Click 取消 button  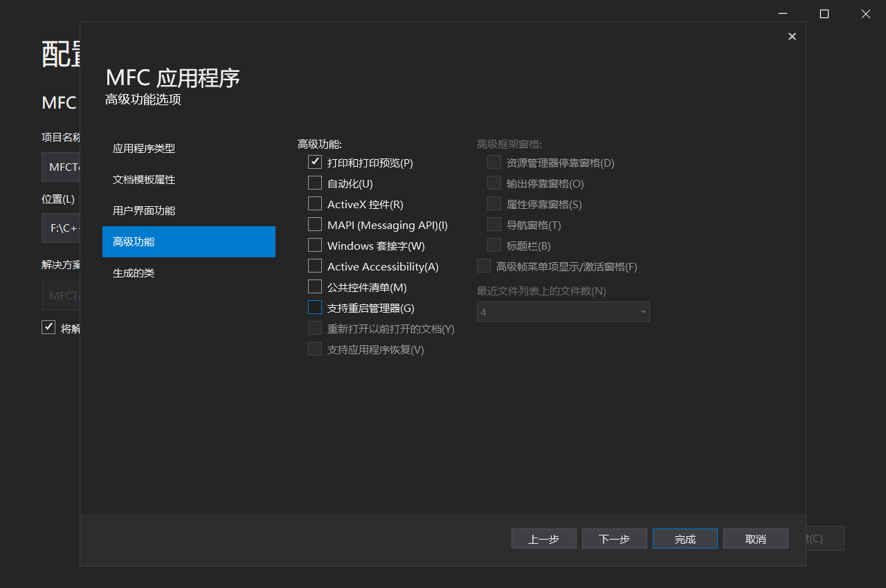(x=756, y=539)
